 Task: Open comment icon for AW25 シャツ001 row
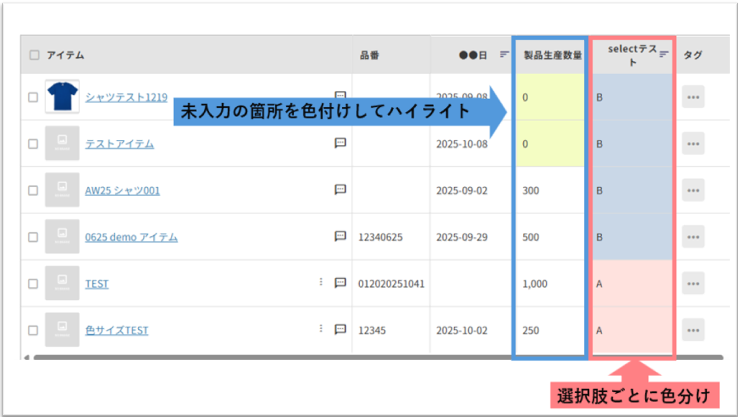point(340,190)
